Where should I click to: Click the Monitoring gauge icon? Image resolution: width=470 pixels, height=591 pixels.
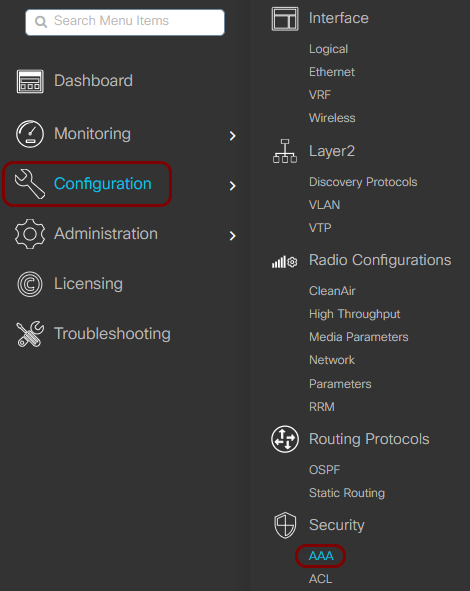click(x=30, y=134)
